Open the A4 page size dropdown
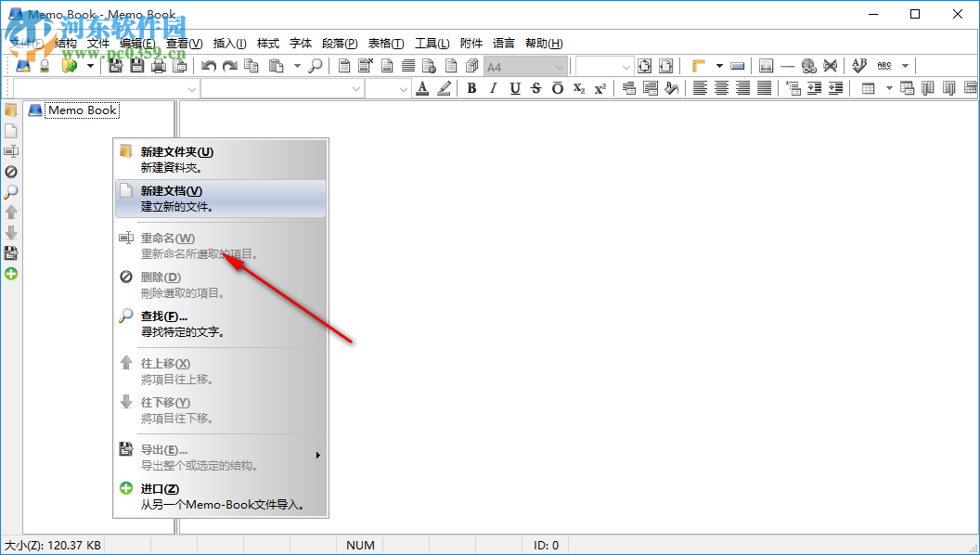Screen dimensions: 980x555 click(x=525, y=66)
